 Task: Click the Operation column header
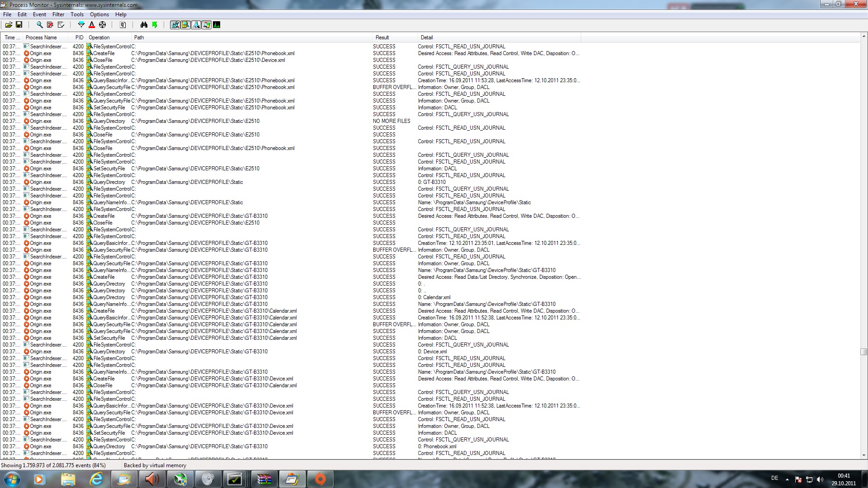[x=108, y=38]
